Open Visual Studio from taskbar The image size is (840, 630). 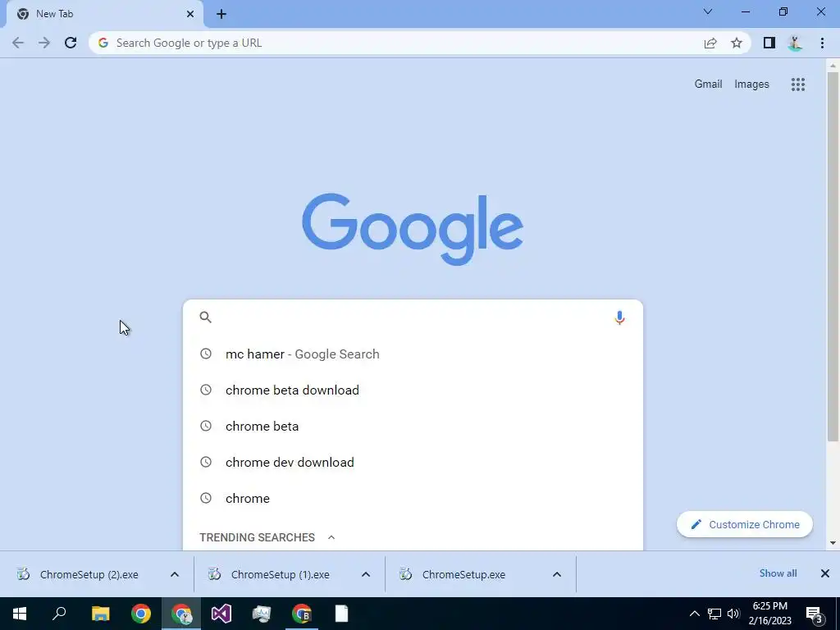(221, 614)
